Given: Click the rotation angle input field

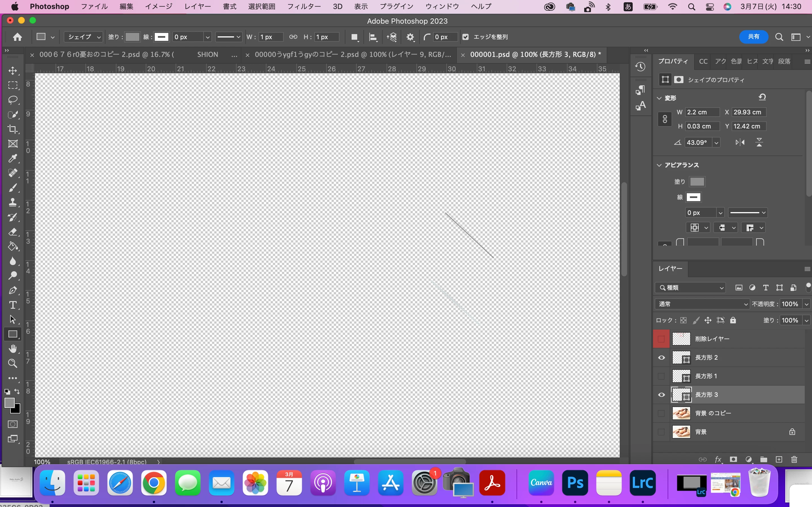Looking at the screenshot, I should click(697, 143).
